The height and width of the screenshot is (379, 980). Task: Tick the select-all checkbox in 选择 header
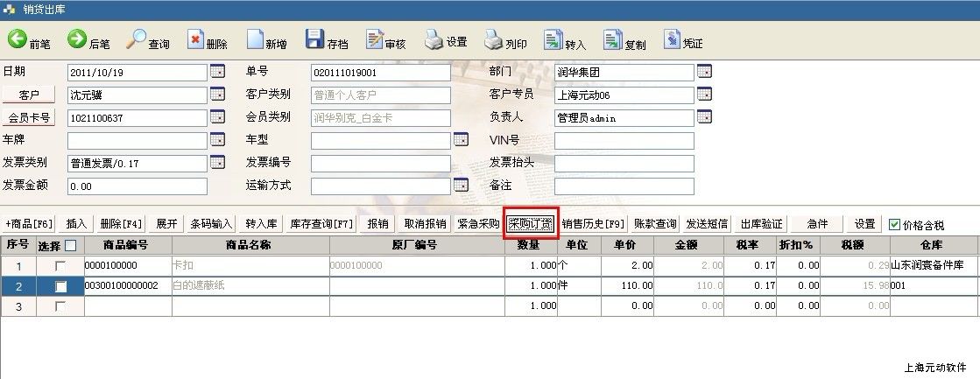(71, 246)
